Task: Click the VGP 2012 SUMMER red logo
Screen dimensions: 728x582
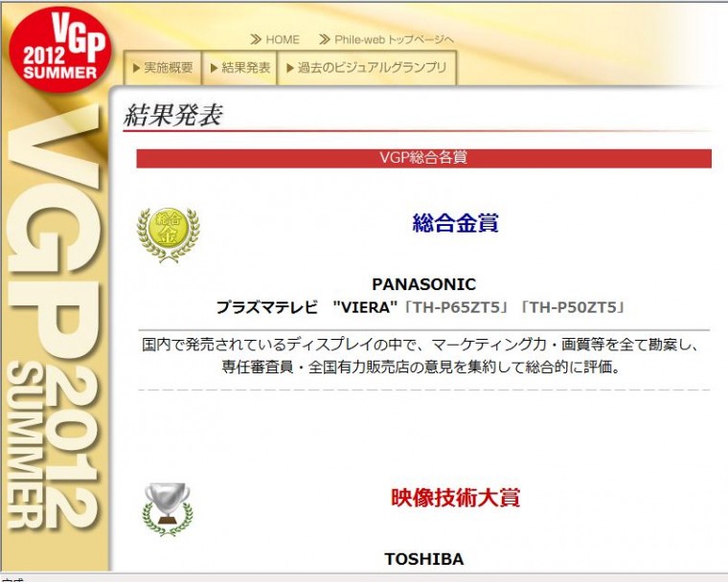Action: [x=60, y=48]
